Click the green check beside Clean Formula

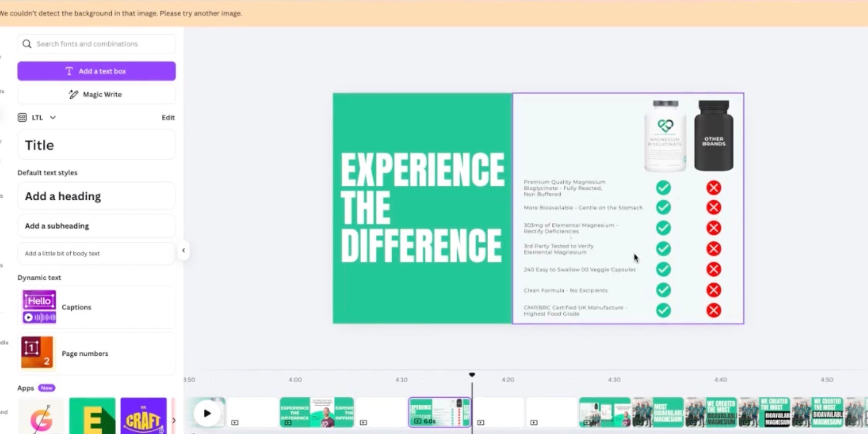point(663,290)
